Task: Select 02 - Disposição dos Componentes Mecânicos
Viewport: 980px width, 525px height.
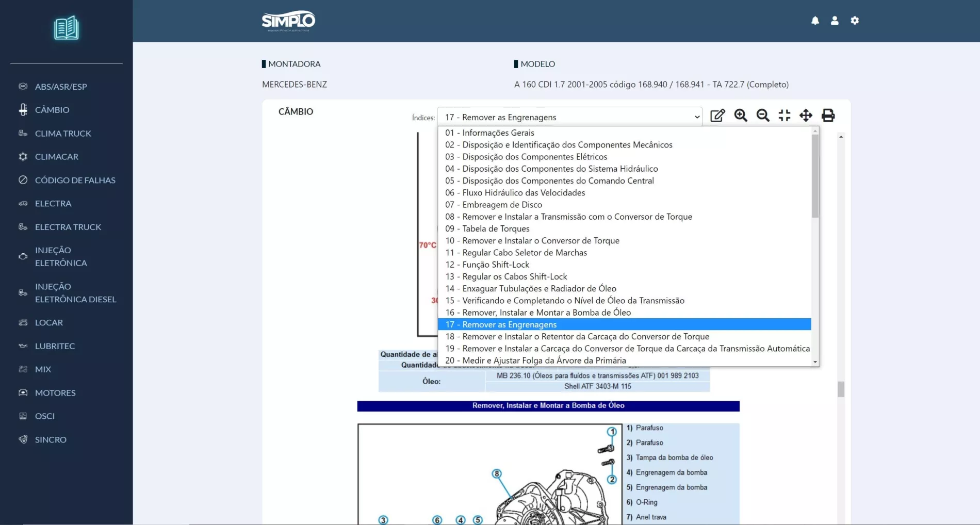Action: pos(624,144)
